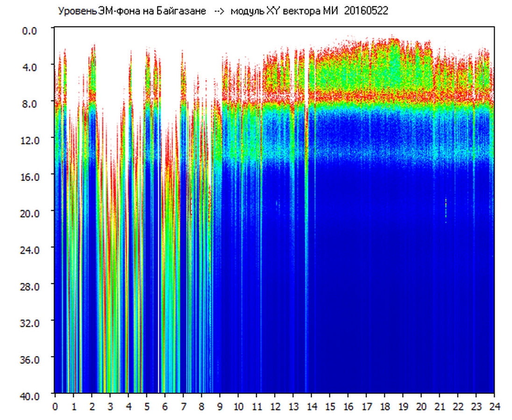The image size is (512, 420).
Task: Click the arrow symbol in the chart title
Action: pos(219,12)
